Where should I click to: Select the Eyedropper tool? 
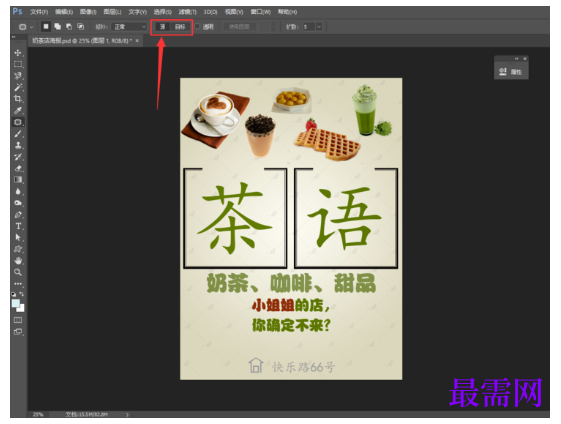pyautogui.click(x=18, y=110)
